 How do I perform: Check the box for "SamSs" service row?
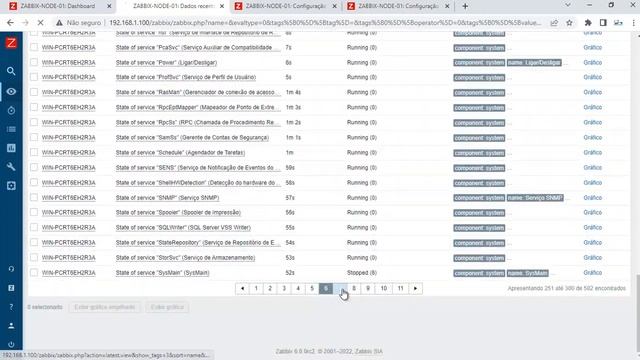(34, 138)
